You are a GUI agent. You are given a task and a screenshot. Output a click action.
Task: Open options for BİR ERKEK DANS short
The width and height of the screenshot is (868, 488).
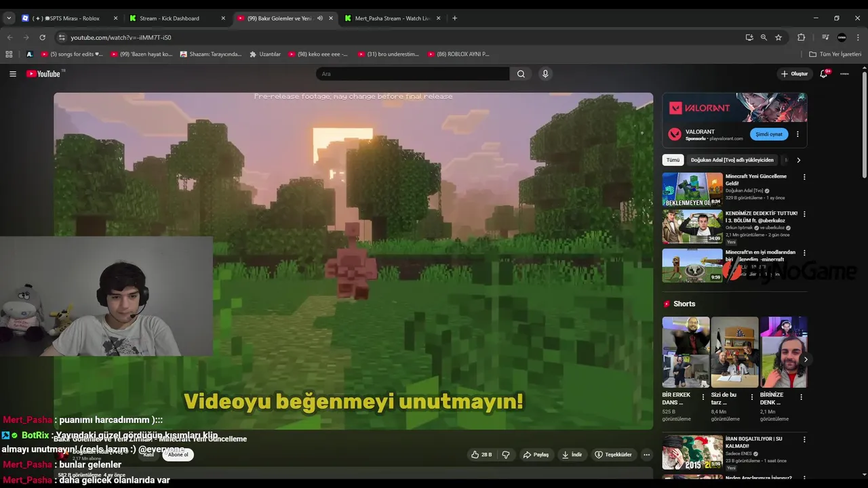click(703, 397)
